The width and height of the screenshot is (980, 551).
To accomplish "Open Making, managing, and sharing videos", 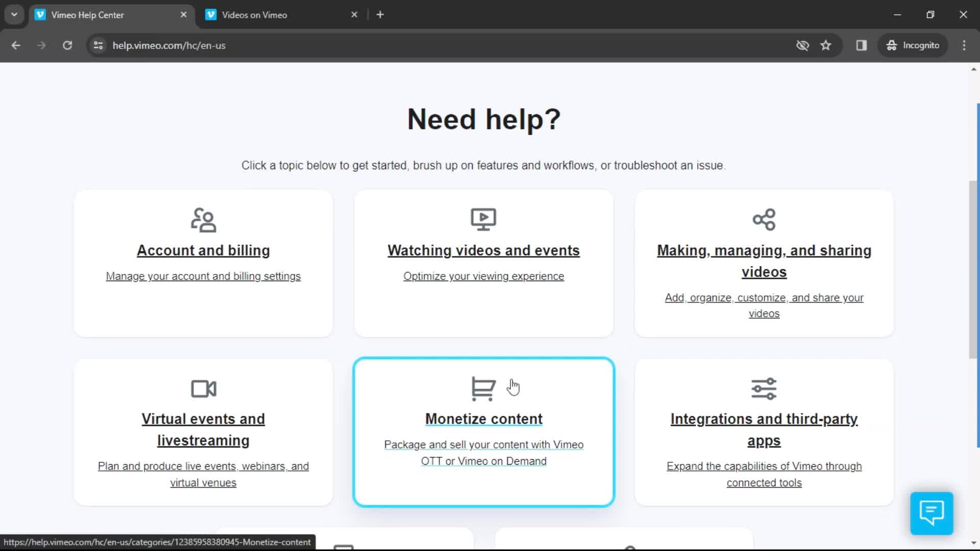I will tap(764, 261).
